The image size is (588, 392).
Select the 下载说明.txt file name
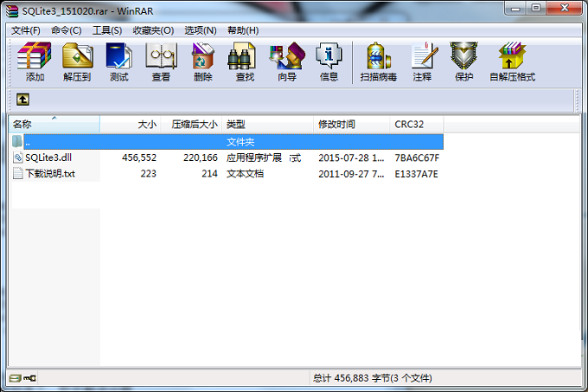pyautogui.click(x=50, y=174)
